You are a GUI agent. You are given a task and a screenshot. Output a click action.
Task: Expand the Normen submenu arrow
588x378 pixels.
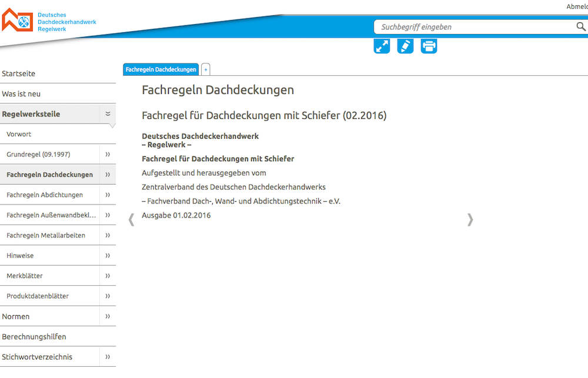point(108,316)
